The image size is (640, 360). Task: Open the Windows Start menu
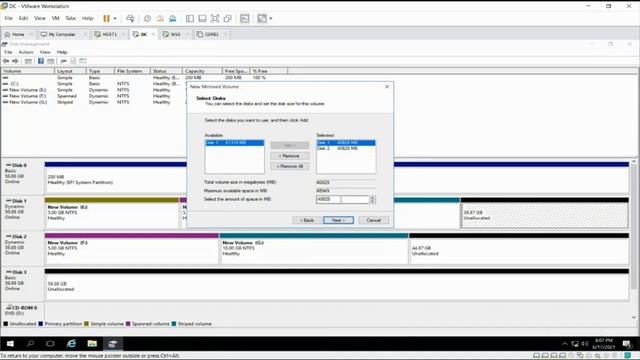tap(10, 344)
